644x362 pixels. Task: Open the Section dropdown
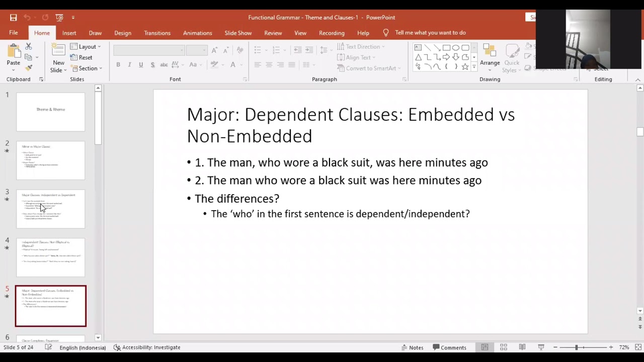(87, 68)
